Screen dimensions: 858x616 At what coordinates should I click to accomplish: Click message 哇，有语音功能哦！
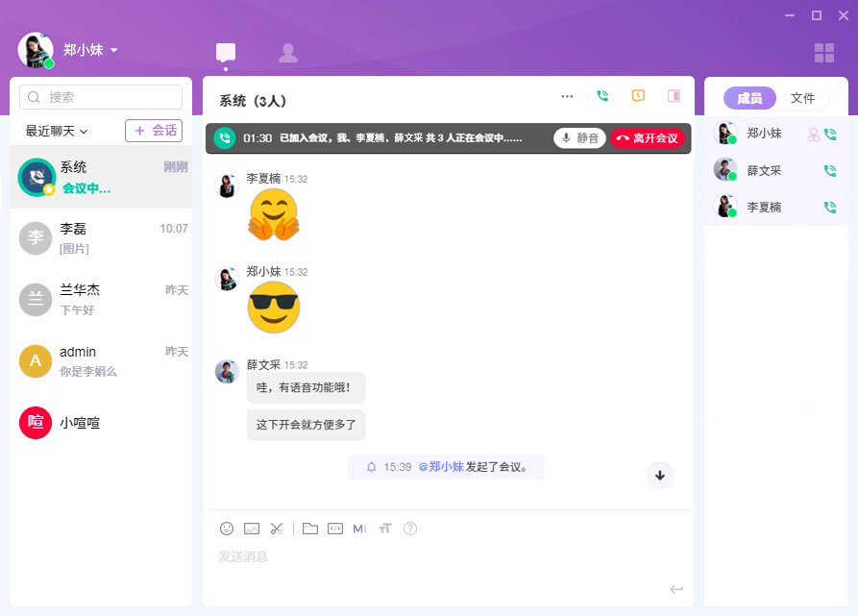pos(306,388)
